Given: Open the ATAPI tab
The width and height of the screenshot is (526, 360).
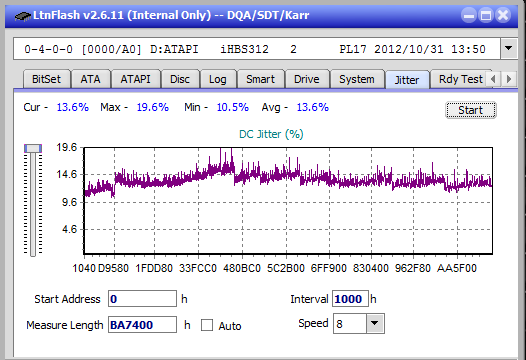Looking at the screenshot, I should pyautogui.click(x=136, y=79).
